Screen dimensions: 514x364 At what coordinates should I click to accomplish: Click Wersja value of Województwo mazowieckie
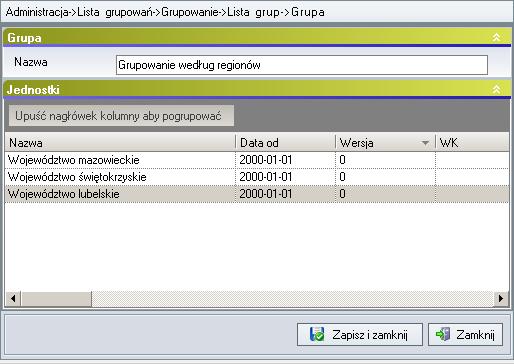point(385,160)
